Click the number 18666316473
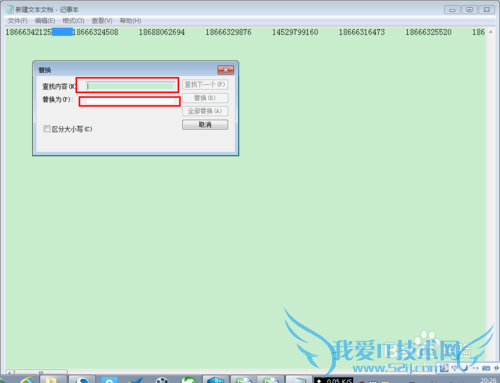500x383 pixels. 362,32
